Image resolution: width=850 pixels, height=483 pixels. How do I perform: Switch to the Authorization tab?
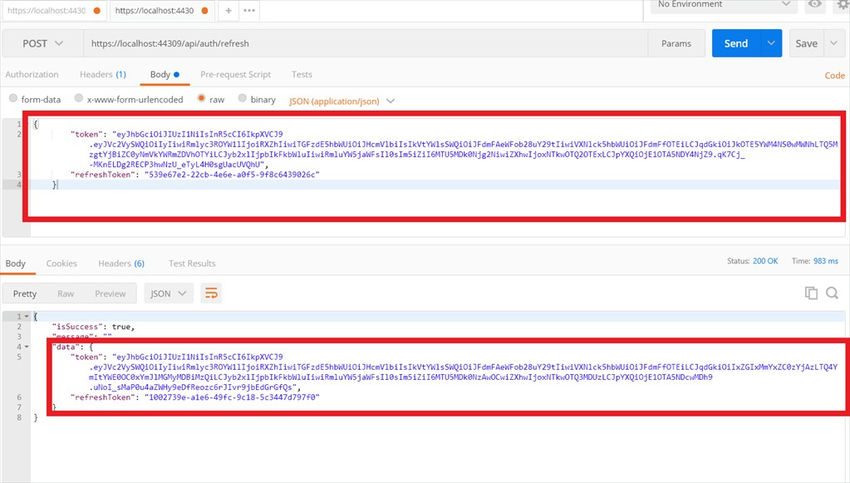pyautogui.click(x=32, y=74)
